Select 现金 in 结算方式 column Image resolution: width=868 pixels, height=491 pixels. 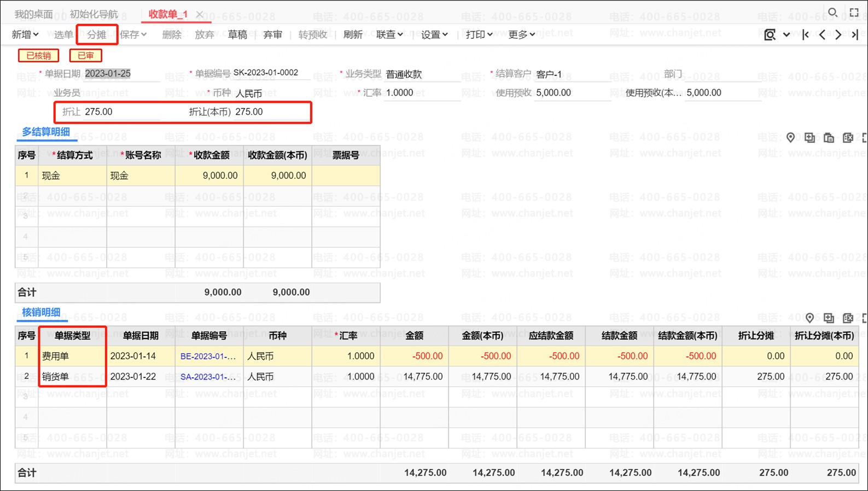tap(72, 176)
